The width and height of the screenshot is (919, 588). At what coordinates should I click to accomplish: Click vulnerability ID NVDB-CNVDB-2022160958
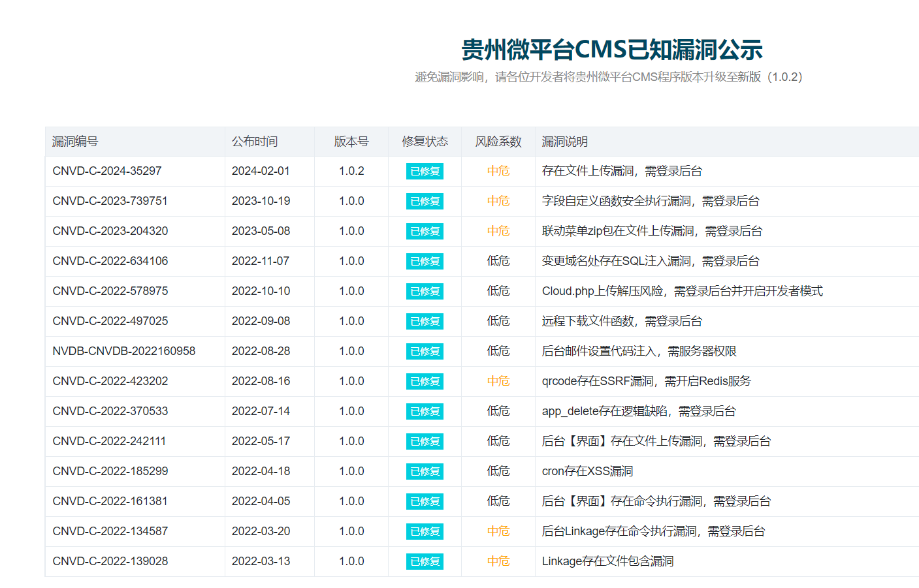click(x=124, y=351)
